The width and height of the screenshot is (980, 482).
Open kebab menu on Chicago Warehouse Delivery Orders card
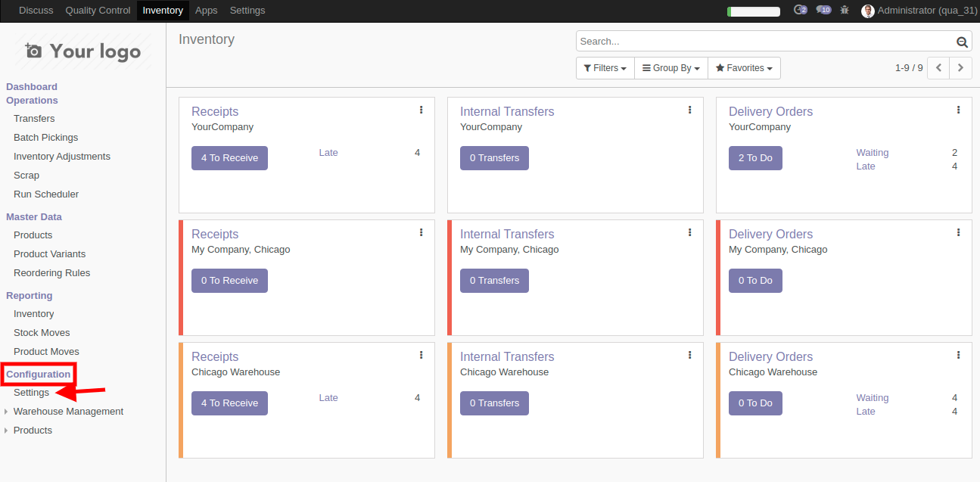958,356
